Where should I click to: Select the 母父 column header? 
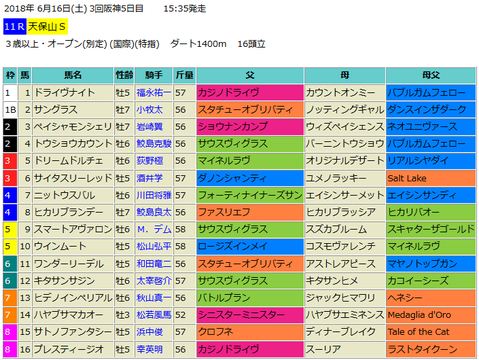pyautogui.click(x=431, y=75)
